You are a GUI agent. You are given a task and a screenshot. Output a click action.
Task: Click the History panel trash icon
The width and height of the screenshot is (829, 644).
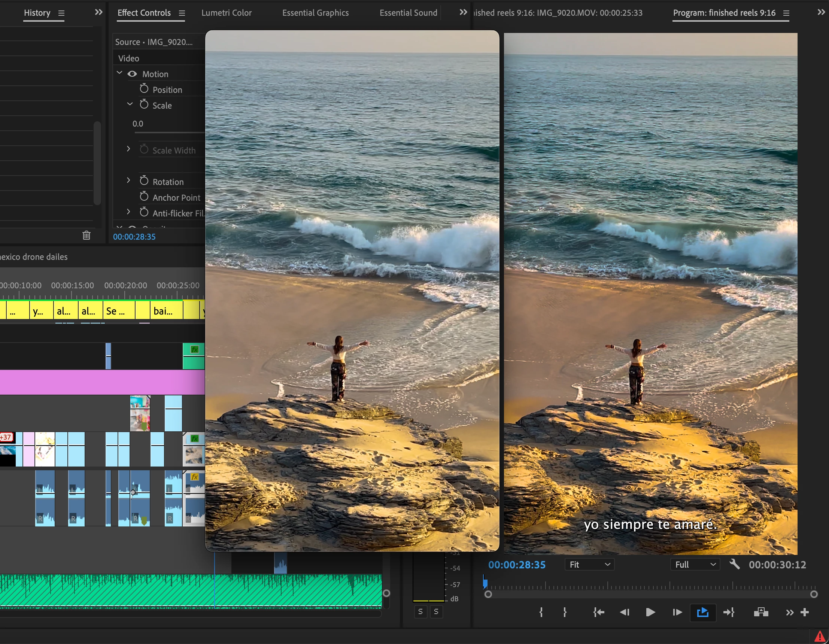pos(86,235)
